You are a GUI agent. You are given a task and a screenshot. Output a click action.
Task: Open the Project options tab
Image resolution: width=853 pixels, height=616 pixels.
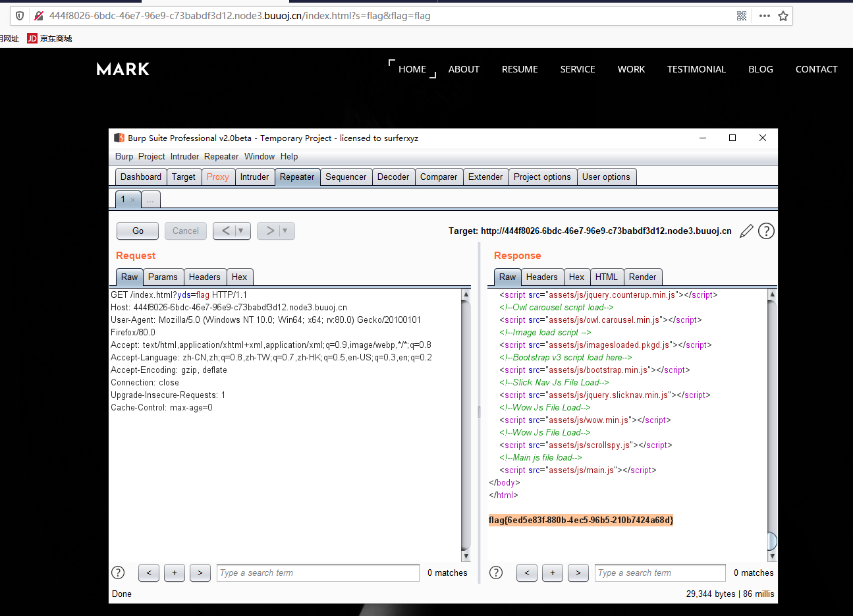[542, 177]
